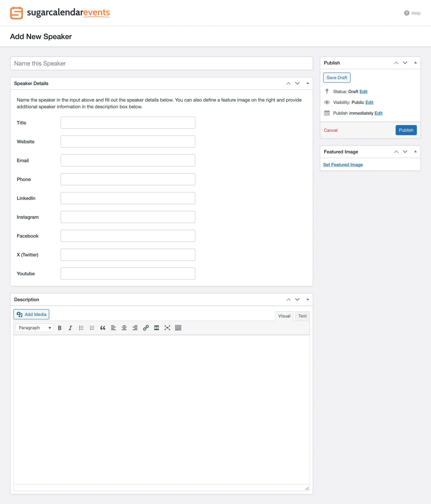Insert a bulleted list
Image resolution: width=431 pixels, height=504 pixels.
pyautogui.click(x=81, y=328)
